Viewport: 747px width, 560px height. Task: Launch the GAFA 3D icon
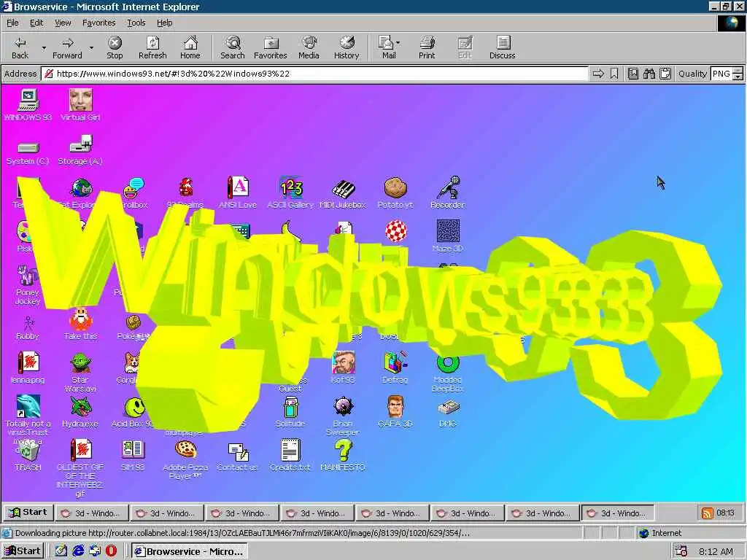pyautogui.click(x=395, y=411)
